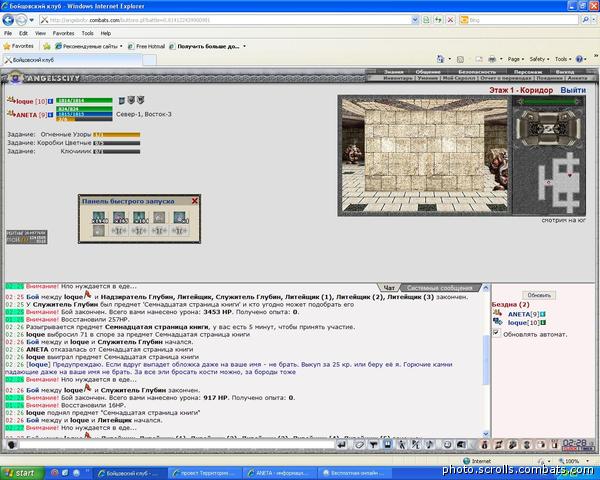Select gray item in quick launch second row
Viewport: 600px width, 480px height.
coord(99,230)
